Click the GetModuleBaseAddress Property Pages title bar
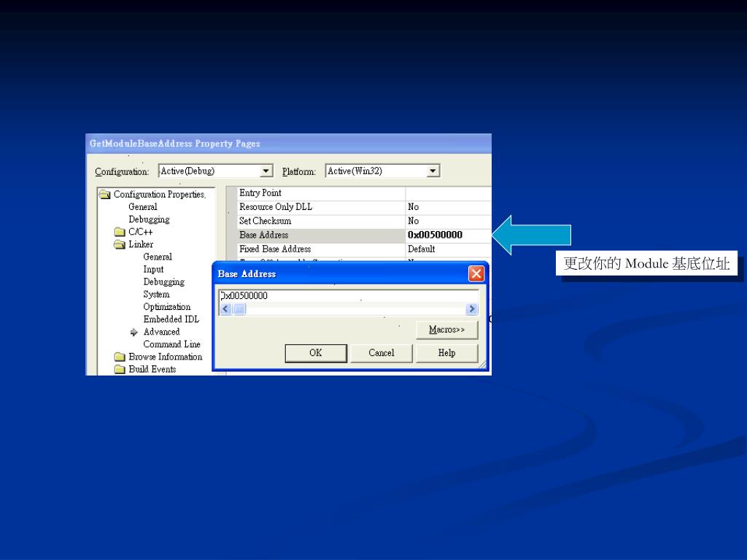747x560 pixels. click(x=288, y=144)
